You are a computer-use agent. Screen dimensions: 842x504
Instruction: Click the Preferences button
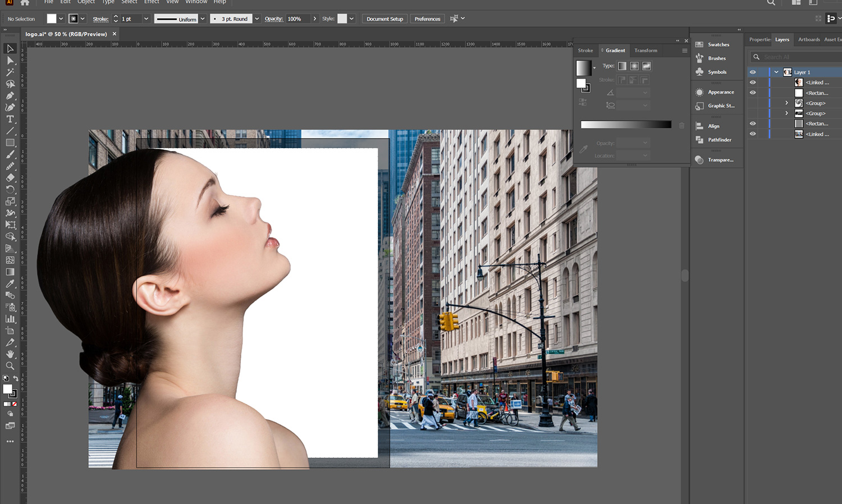(x=427, y=19)
